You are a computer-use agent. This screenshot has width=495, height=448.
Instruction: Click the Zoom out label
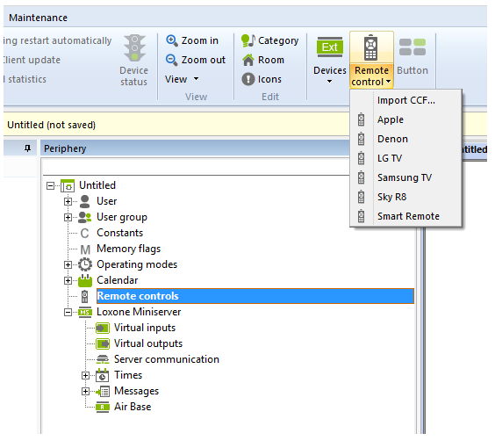pos(204,60)
